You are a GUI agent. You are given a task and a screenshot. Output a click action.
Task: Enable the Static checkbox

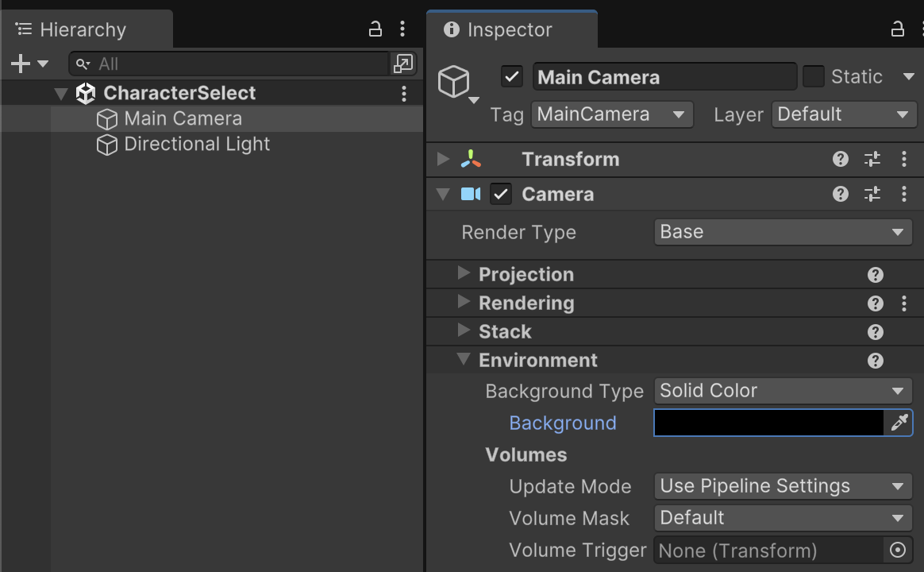tap(813, 77)
